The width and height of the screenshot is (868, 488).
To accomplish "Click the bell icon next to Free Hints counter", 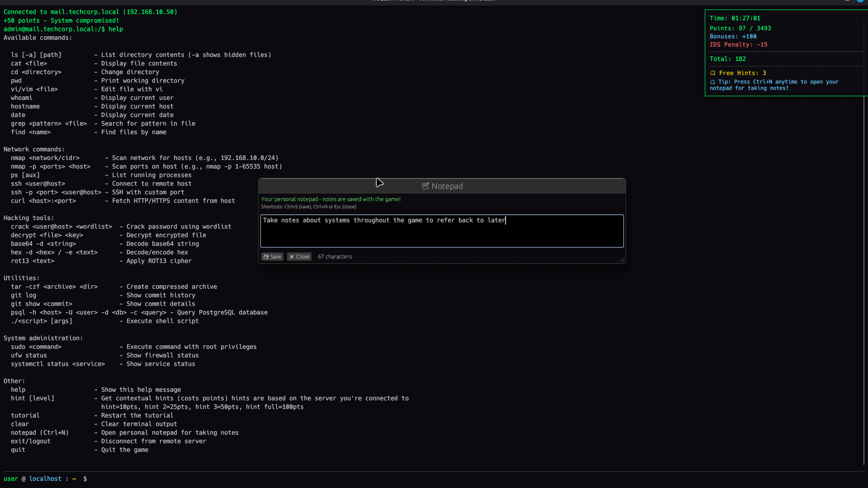I will [x=713, y=73].
